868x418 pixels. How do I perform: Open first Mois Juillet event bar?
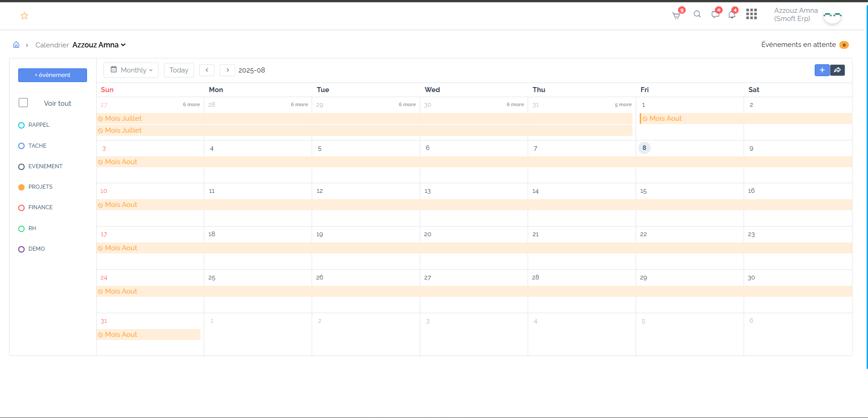click(365, 119)
